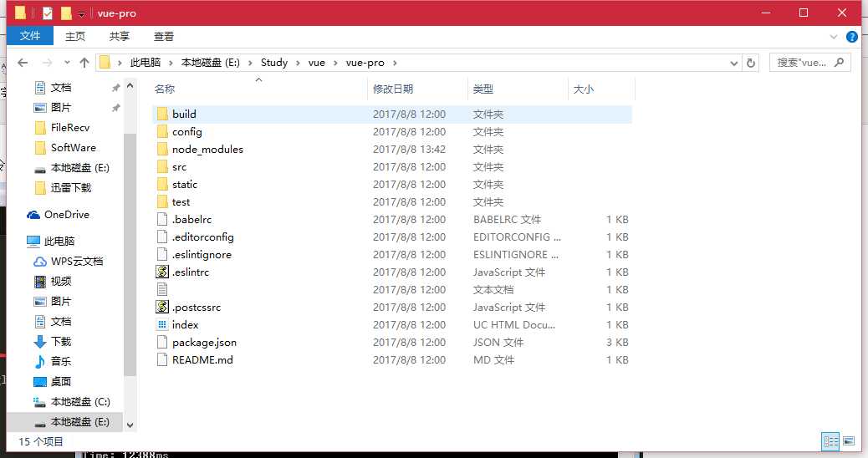Viewport: 868px width, 458px height.
Task: Navigate to Study in the breadcrumb
Action: tap(274, 63)
